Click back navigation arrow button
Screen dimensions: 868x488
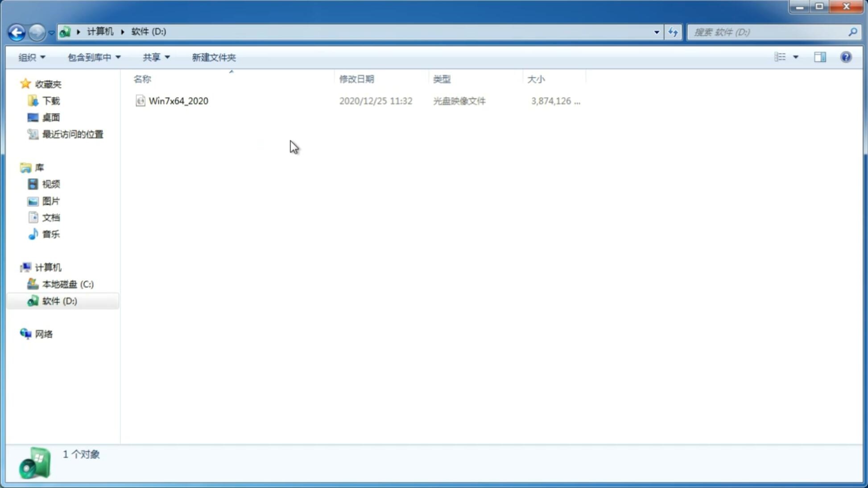coord(16,32)
